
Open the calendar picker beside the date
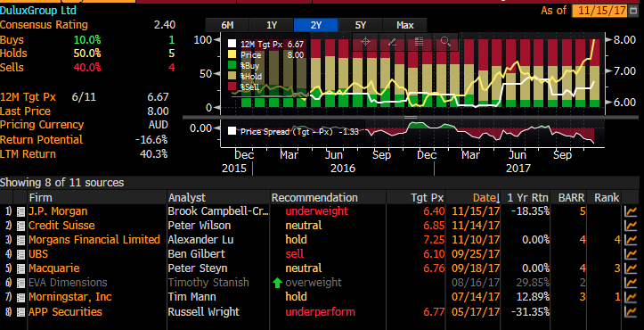point(633,11)
